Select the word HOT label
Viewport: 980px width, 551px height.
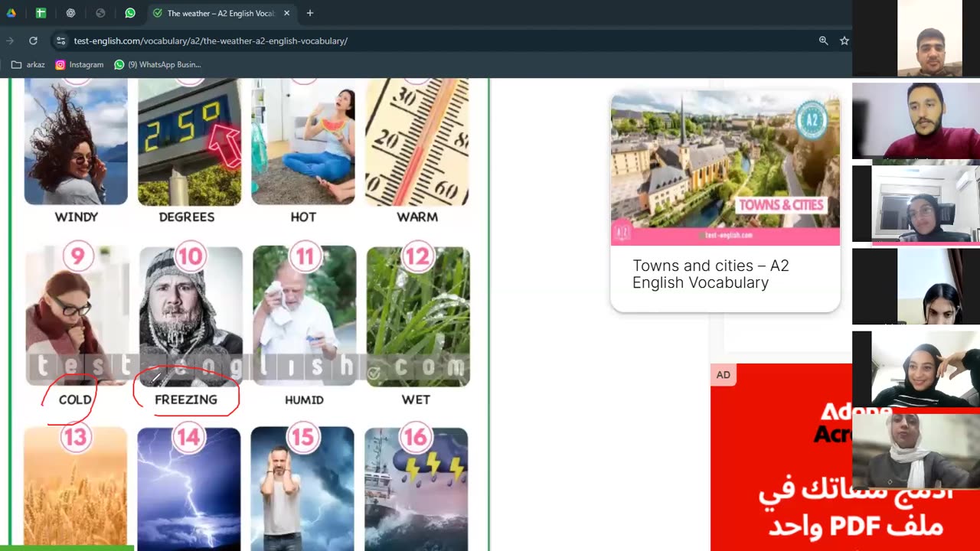coord(303,217)
